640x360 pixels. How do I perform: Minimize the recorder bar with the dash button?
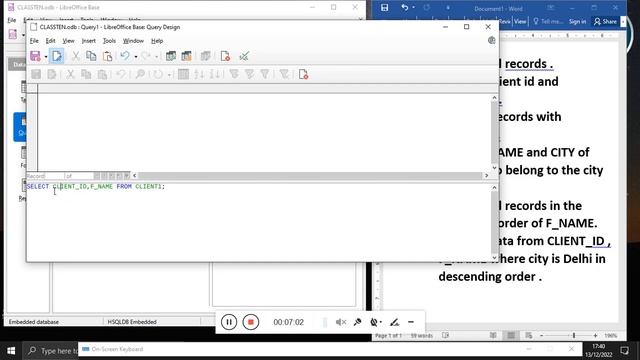coord(411,322)
